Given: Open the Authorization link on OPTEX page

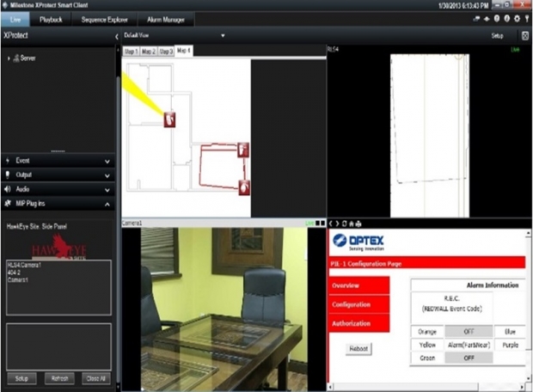Looking at the screenshot, I should [x=358, y=323].
